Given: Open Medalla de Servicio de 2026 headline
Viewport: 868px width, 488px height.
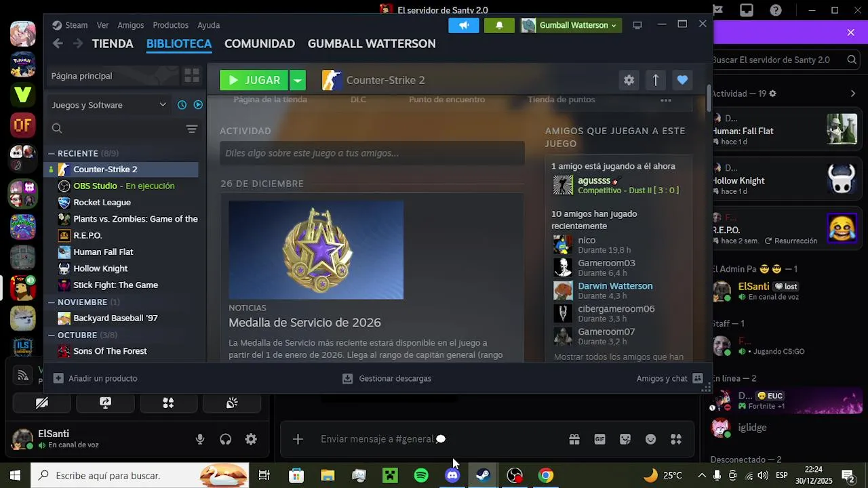Looking at the screenshot, I should [x=304, y=323].
